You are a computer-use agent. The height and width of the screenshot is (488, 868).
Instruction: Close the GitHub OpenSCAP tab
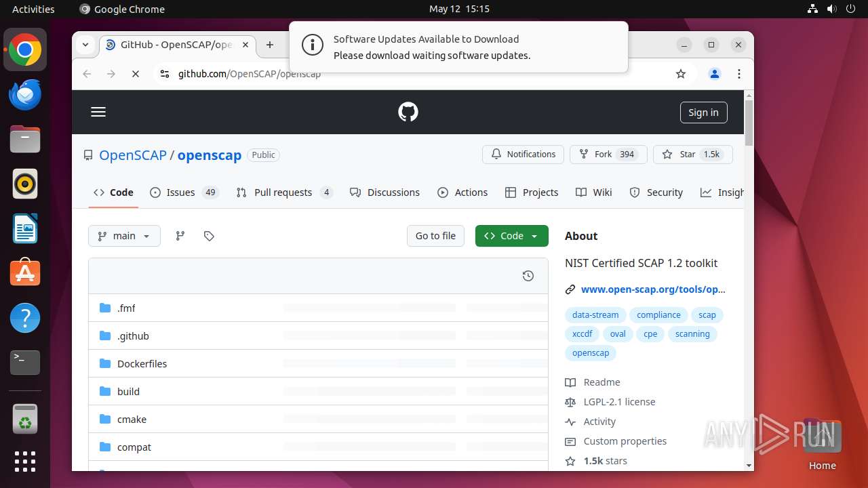click(x=245, y=45)
